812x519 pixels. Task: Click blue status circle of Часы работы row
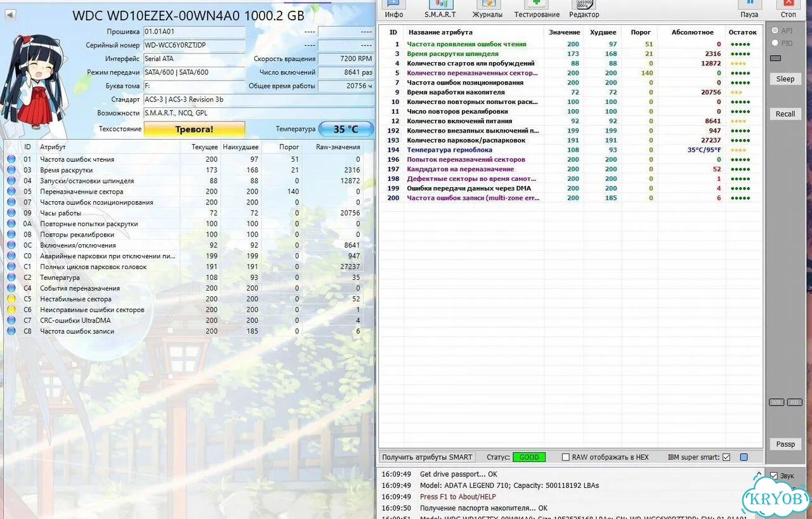pos(11,213)
